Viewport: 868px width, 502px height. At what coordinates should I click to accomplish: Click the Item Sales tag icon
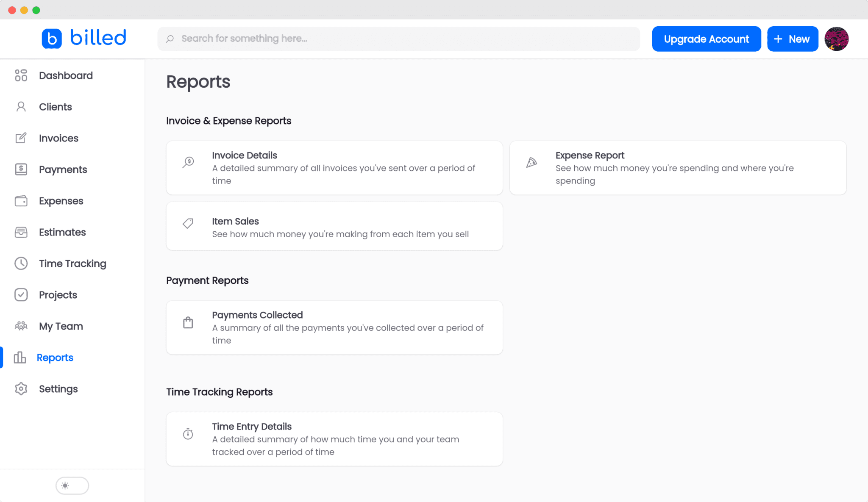point(188,223)
